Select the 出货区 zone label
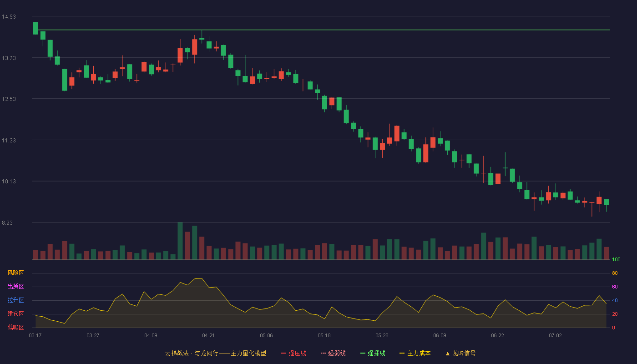This screenshot has width=637, height=364. click(x=15, y=287)
